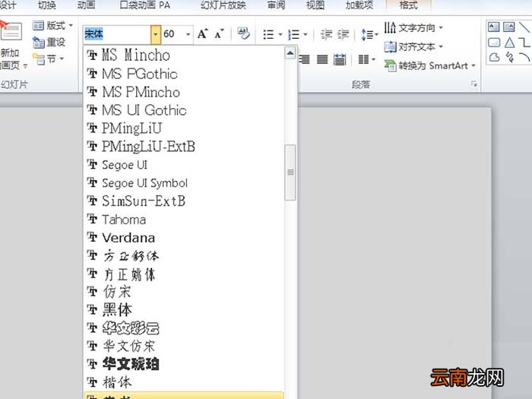Open the 幻灯片放映 slide show tab
The image size is (532, 399).
pyautogui.click(x=223, y=5)
